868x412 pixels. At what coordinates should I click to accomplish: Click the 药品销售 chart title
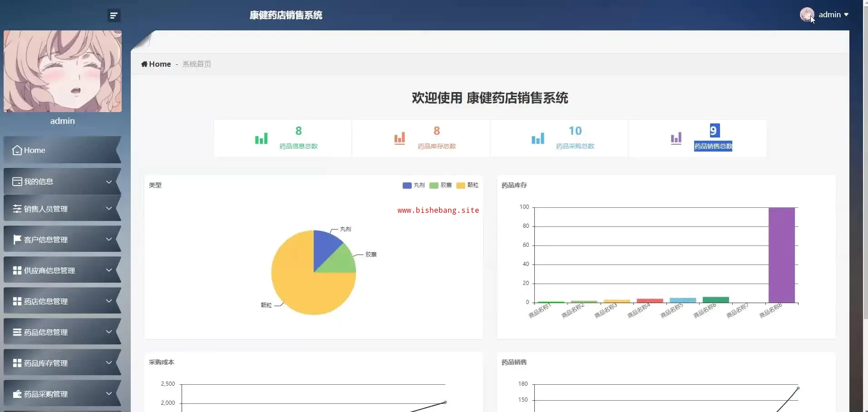pyautogui.click(x=514, y=362)
